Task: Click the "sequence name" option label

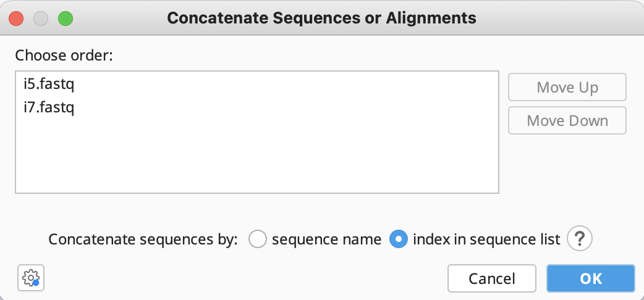Action: [x=326, y=239]
